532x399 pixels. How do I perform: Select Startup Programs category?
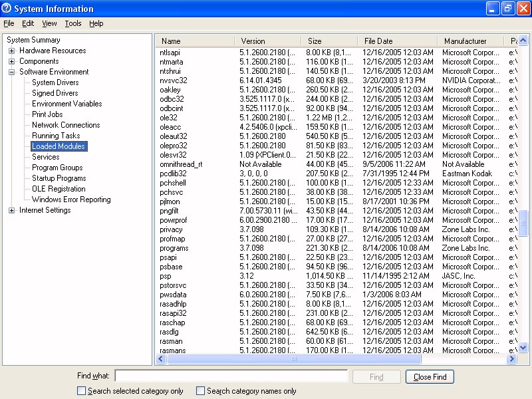[x=59, y=178]
